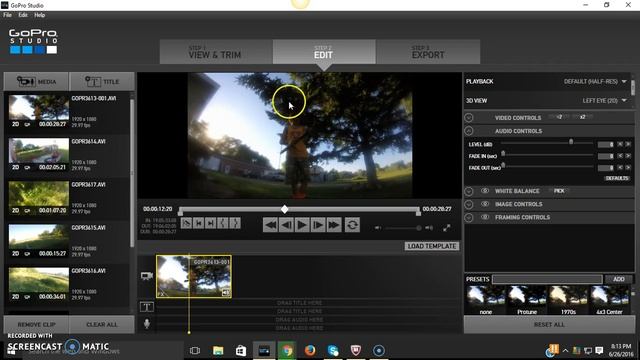
Task: Toggle Image Controls eye visibility
Action: [485, 204]
